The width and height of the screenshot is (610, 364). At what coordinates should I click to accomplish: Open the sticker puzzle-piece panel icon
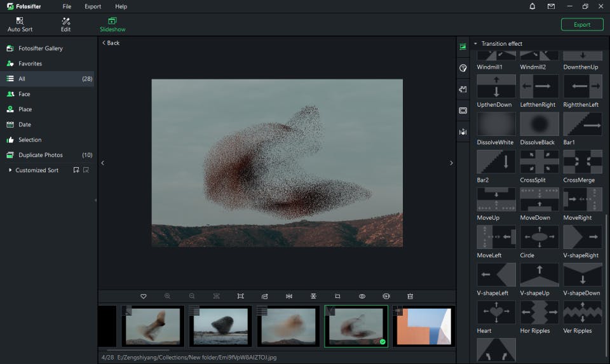463,90
